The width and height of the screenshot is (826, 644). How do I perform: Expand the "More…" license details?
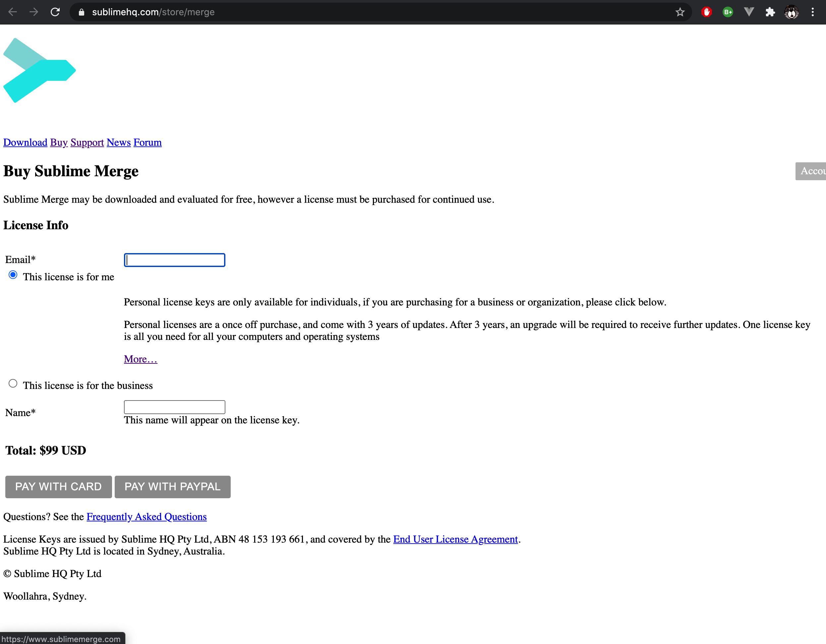(x=140, y=359)
